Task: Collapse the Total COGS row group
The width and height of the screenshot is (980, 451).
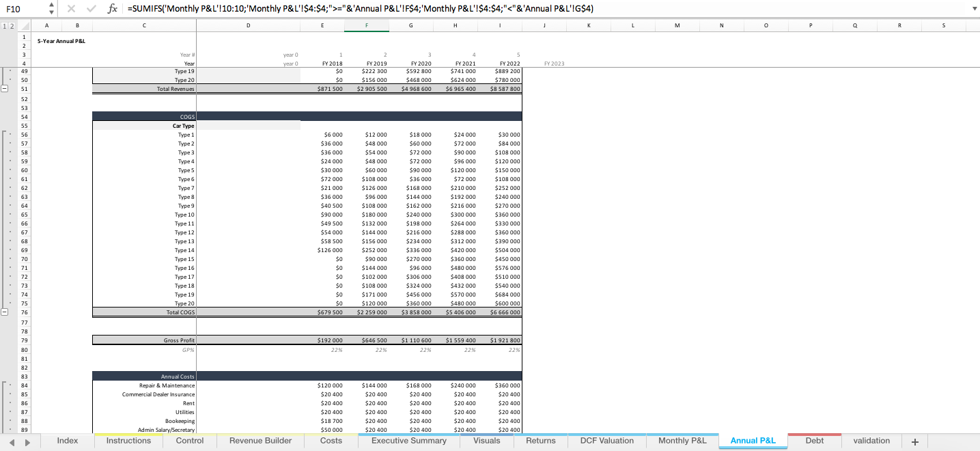Action: (x=5, y=312)
